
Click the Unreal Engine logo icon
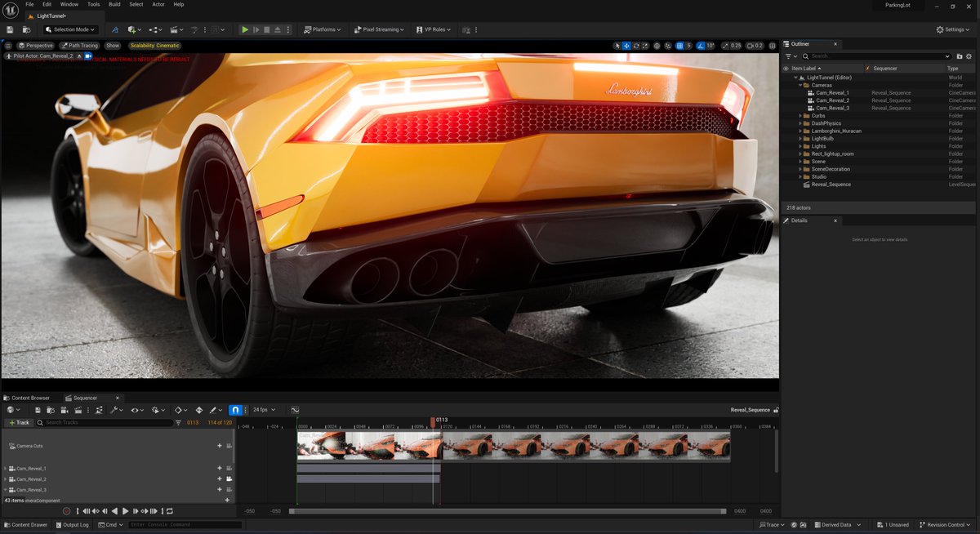click(10, 9)
